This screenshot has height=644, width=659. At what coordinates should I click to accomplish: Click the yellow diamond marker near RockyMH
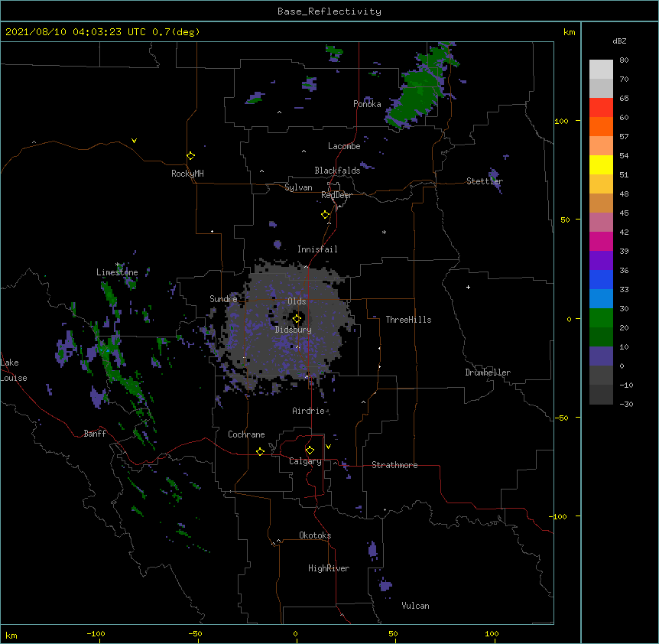coord(191,155)
